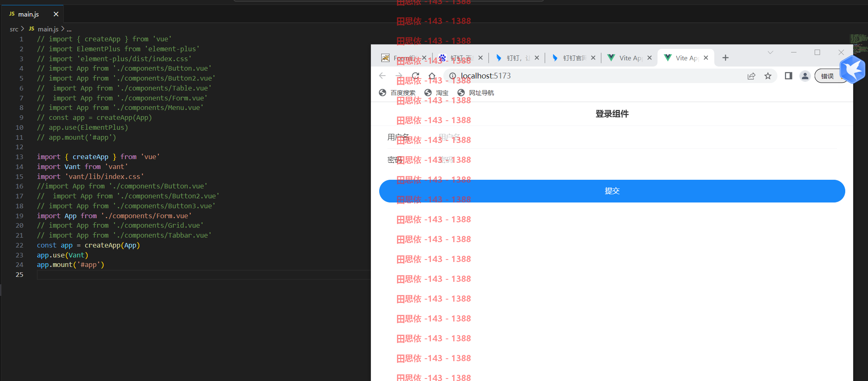This screenshot has height=381, width=868.
Task: Go back in browser history
Action: click(383, 76)
